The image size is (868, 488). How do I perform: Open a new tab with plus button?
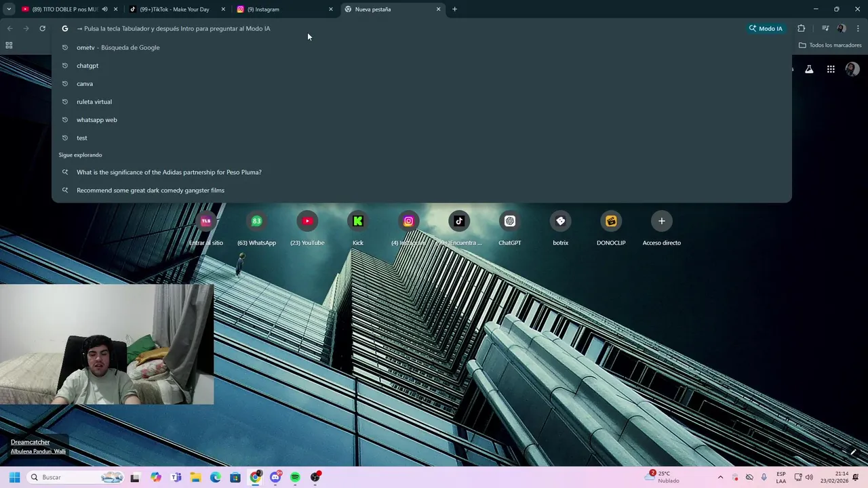pyautogui.click(x=454, y=9)
